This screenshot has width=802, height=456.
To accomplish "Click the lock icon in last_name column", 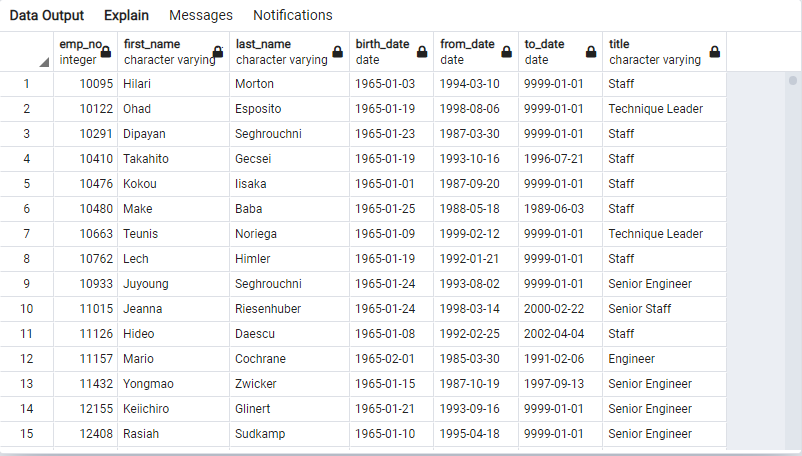I will (336, 52).
